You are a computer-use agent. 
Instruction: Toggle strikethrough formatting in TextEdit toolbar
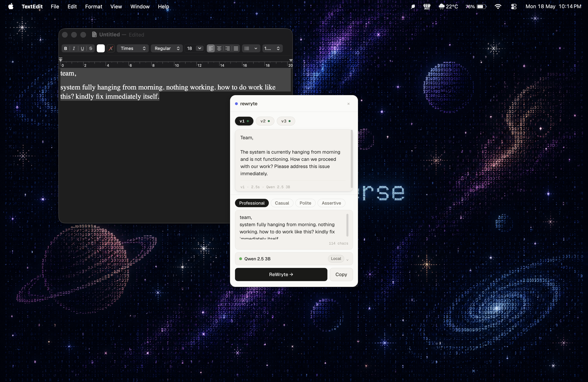91,48
